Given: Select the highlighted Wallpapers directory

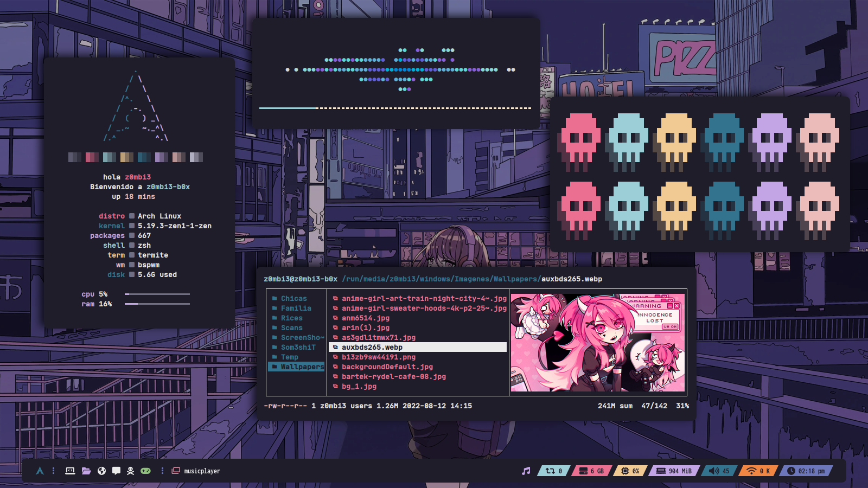Looking at the screenshot, I should point(296,367).
